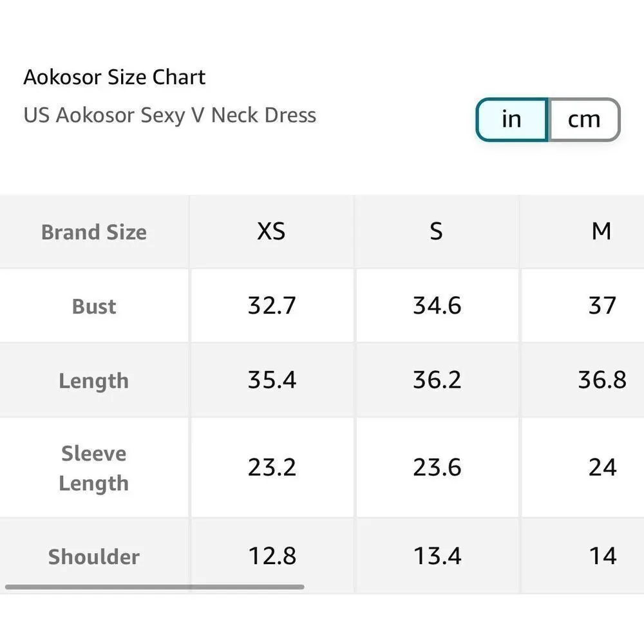Screen dimensions: 644x644
Task: Click the Shoulder row label
Action: 94,556
